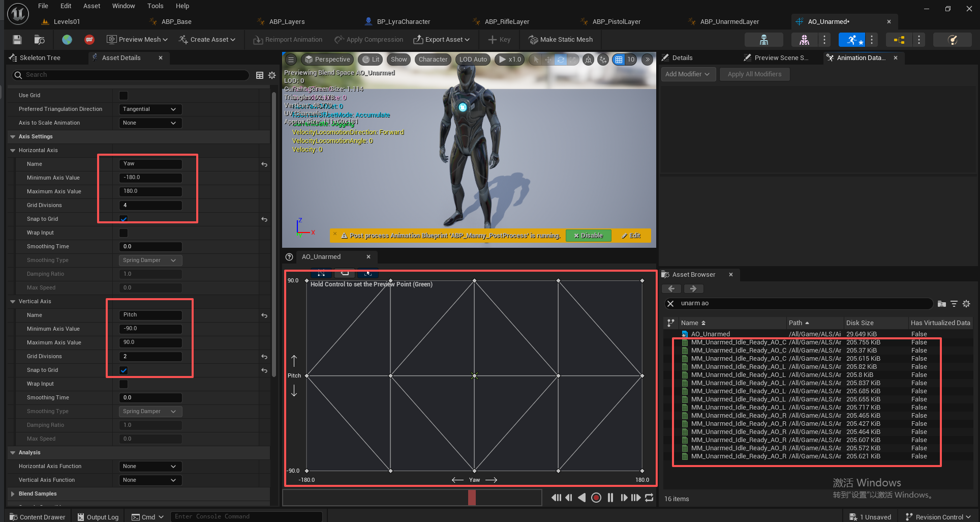Open the Asset Browser filter options icon
The image size is (980, 522).
(x=954, y=304)
